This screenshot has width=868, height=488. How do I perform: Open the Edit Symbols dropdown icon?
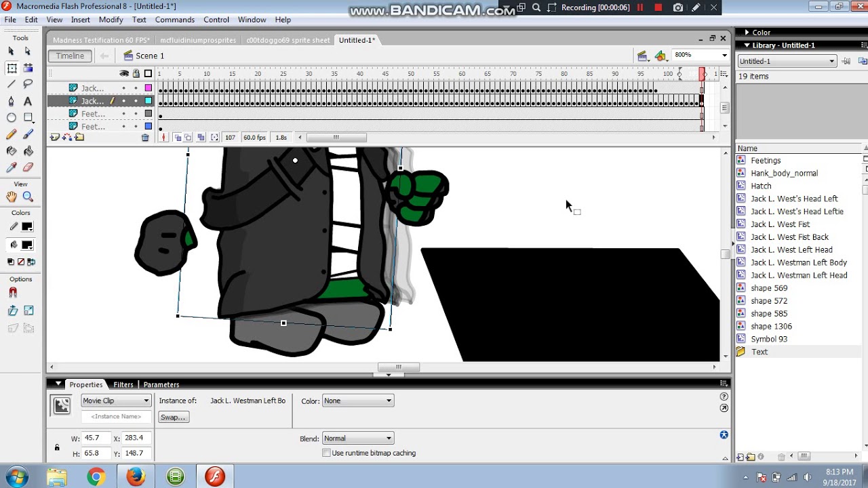[661, 56]
